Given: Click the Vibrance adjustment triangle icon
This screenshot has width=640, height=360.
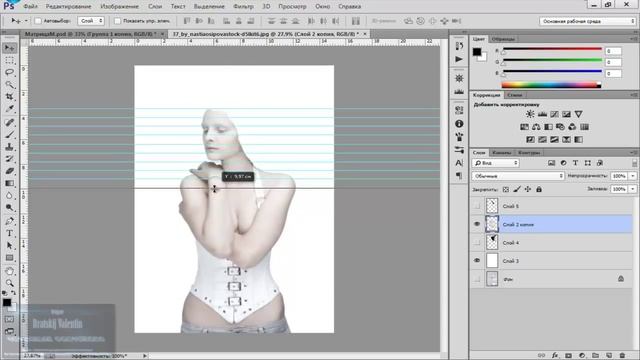Looking at the screenshot, I should pyautogui.click(x=578, y=114).
